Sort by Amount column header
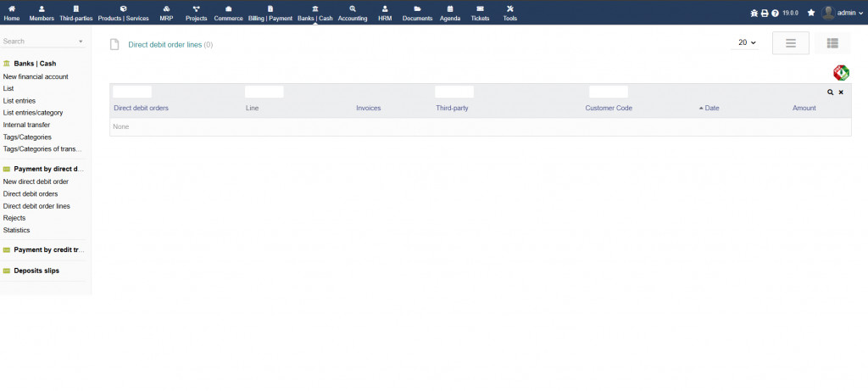This screenshot has width=868, height=391. point(804,108)
